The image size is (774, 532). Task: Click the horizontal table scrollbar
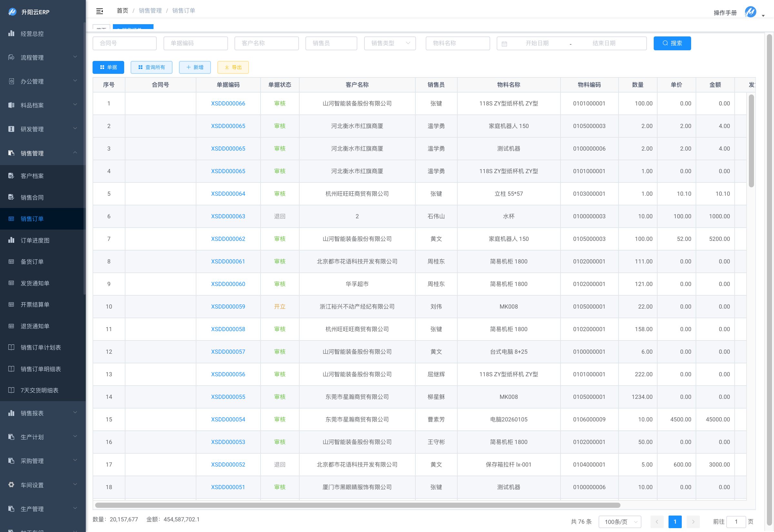pos(357,505)
